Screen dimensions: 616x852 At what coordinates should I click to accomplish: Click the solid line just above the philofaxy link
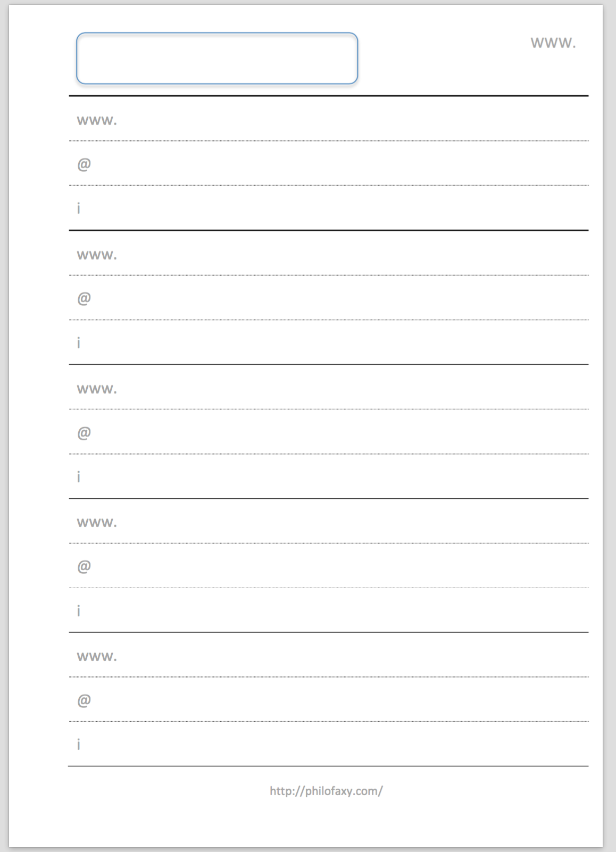pos(329,766)
